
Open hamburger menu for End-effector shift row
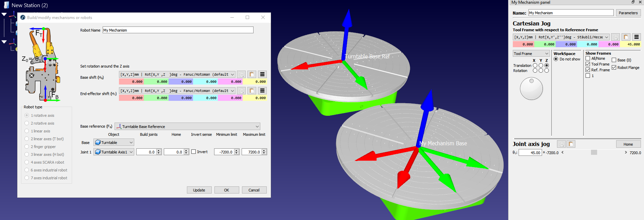click(x=262, y=91)
